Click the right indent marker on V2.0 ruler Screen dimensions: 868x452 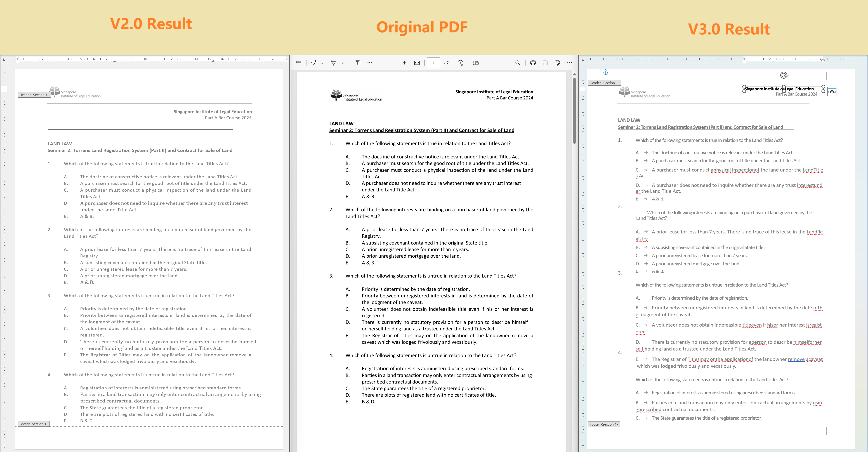[x=286, y=61]
